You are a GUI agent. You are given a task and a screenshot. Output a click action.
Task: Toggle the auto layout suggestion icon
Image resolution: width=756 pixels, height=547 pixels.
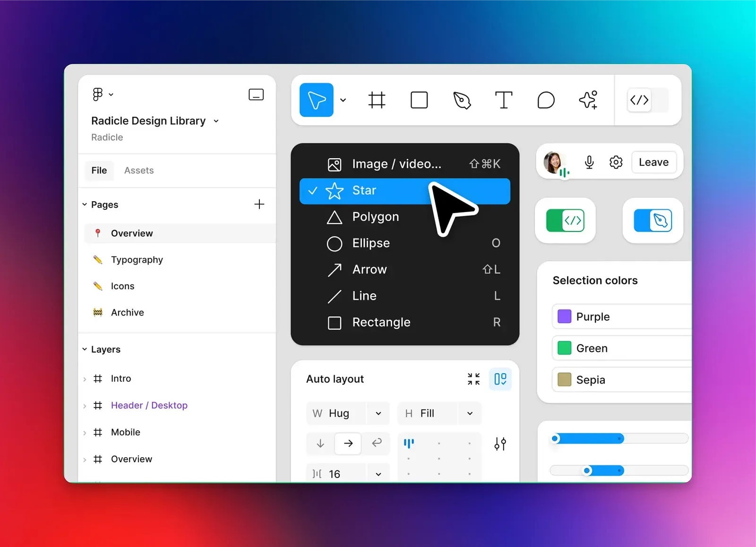[x=500, y=379]
